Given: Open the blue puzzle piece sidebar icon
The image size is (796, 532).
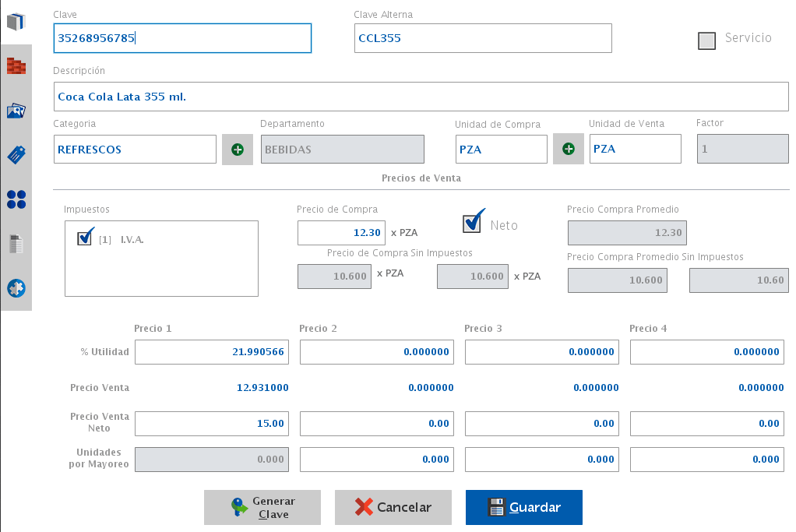Looking at the screenshot, I should tap(16, 288).
